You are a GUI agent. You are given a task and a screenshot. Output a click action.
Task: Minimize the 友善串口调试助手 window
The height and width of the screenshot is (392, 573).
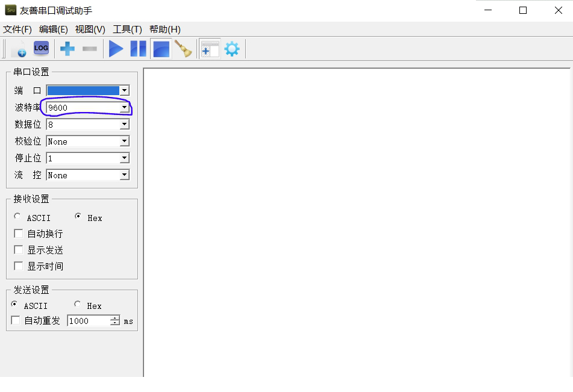488,10
